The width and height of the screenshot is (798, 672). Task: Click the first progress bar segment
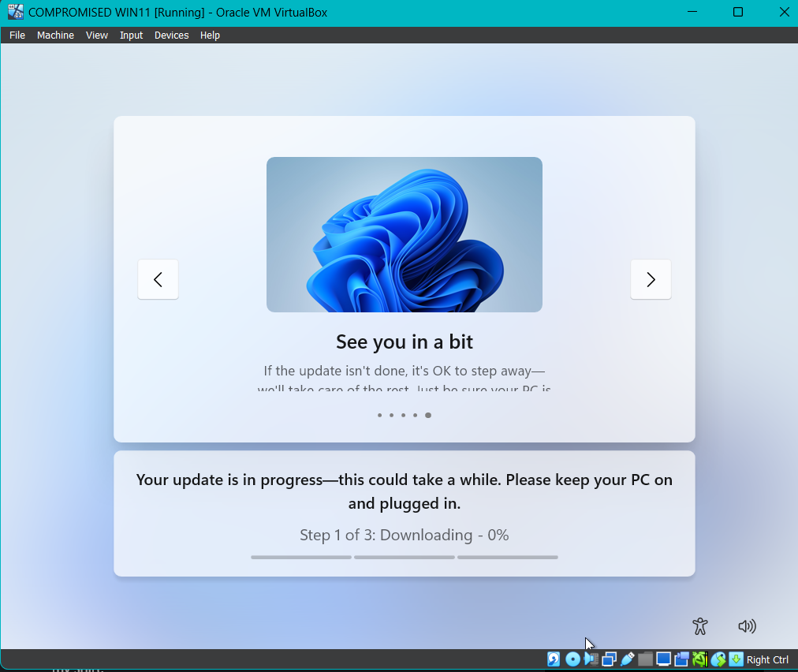301,558
